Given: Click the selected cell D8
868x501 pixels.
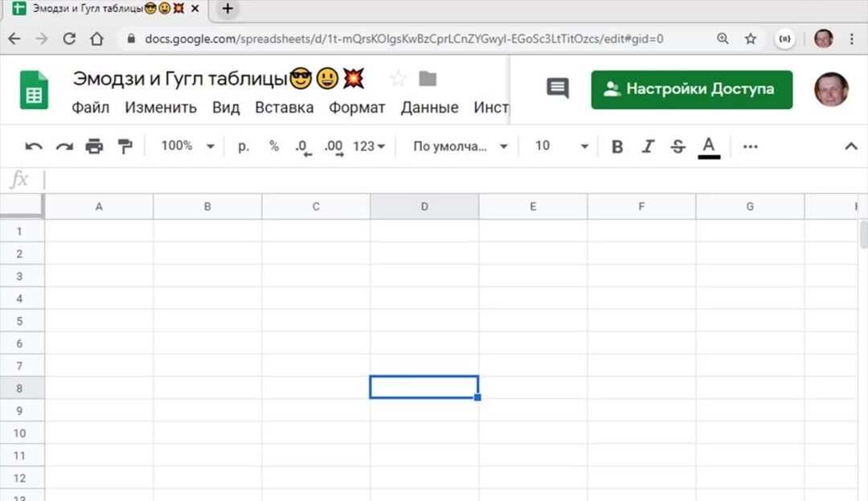Looking at the screenshot, I should tap(424, 387).
